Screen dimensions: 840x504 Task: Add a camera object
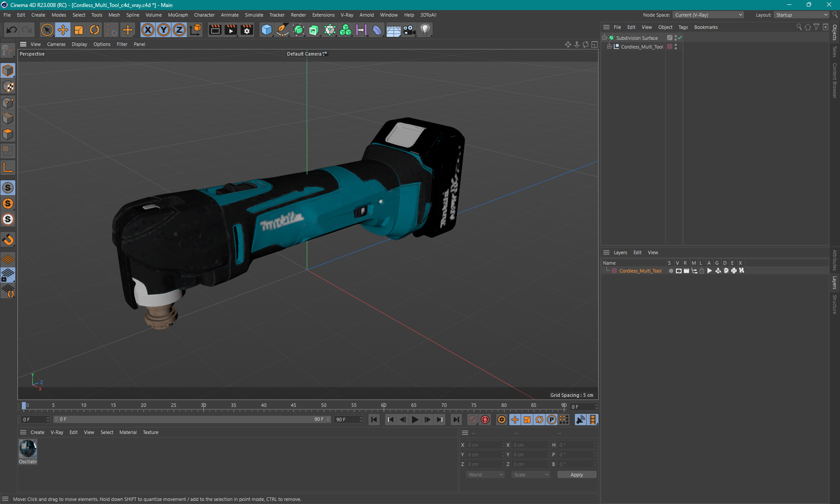coord(409,30)
